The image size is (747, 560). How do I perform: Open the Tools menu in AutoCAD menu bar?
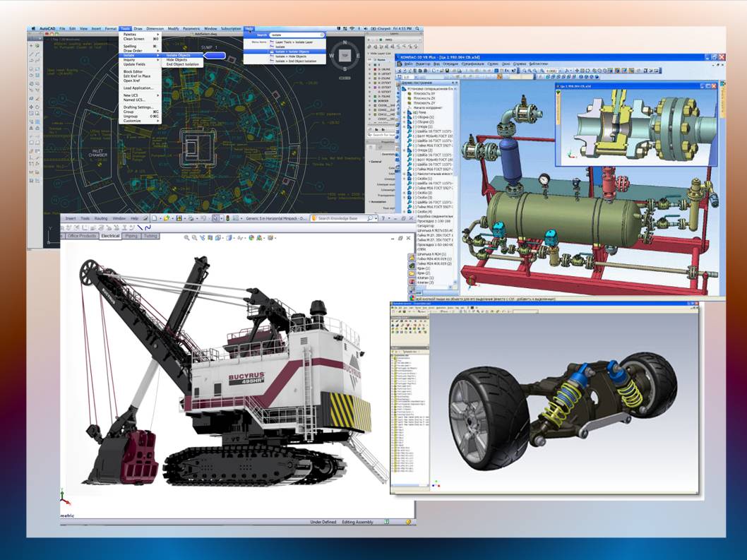click(x=125, y=28)
